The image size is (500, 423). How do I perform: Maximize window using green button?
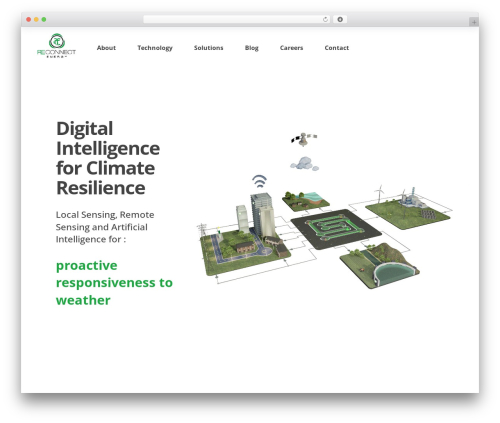(x=44, y=19)
